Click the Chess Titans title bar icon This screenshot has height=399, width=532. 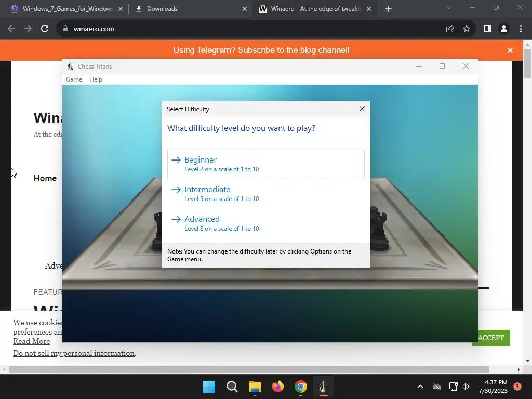pos(70,66)
